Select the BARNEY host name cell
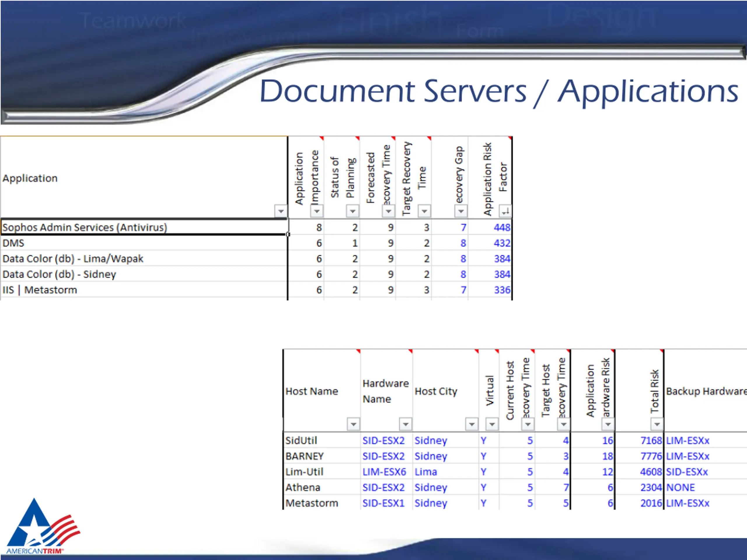 (305, 456)
